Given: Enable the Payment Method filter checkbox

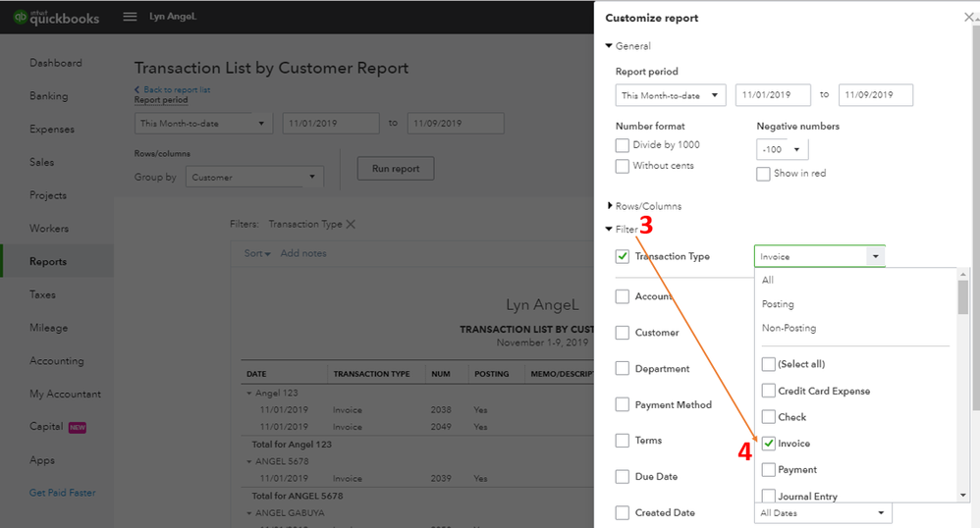Looking at the screenshot, I should tap(622, 405).
